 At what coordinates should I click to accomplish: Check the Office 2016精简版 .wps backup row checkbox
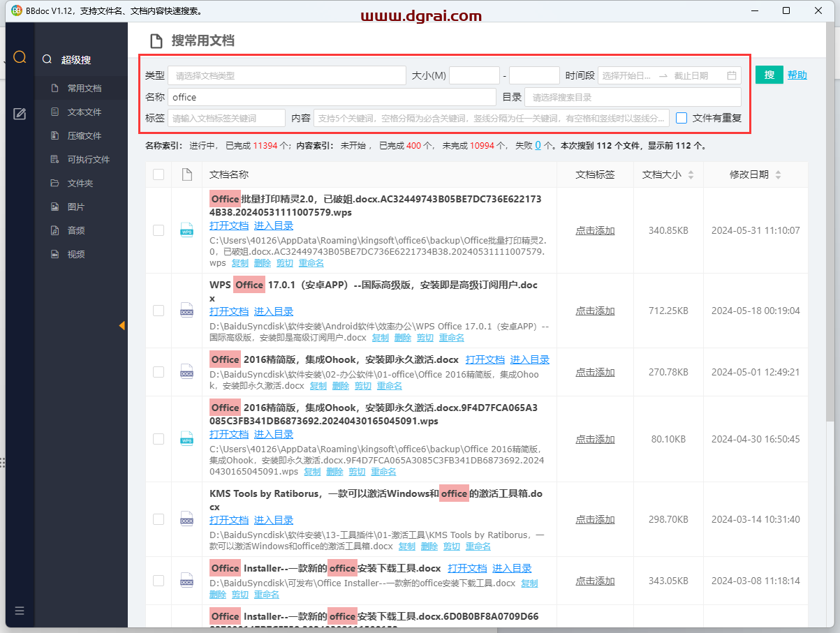point(159,439)
